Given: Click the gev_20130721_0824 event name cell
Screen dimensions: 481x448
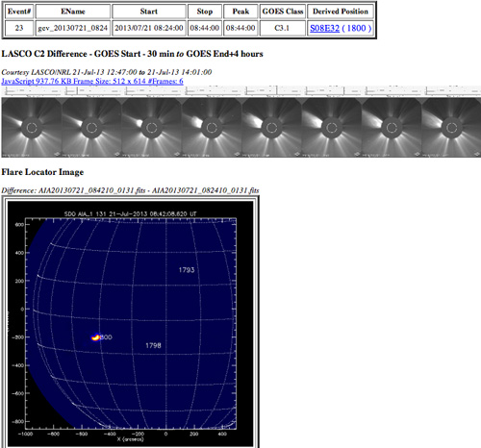Looking at the screenshot, I should (x=73, y=28).
